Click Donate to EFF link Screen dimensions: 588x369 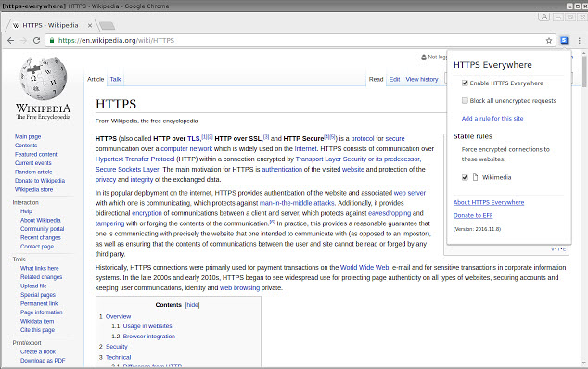click(x=473, y=215)
